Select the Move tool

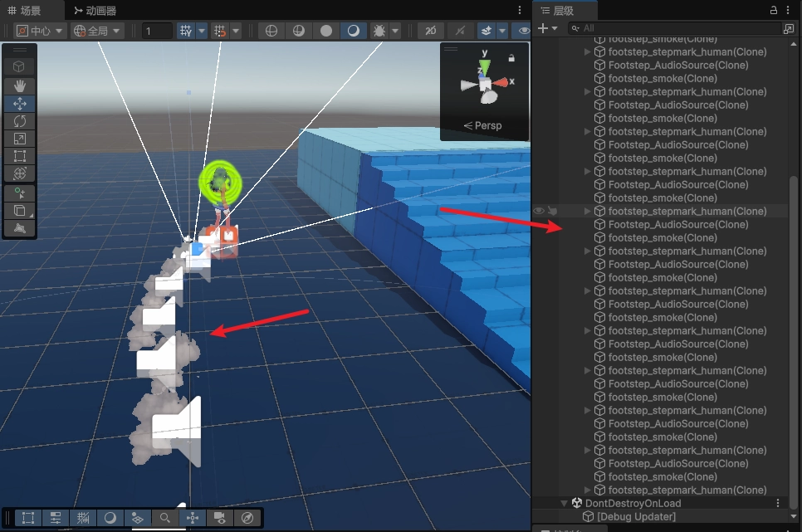[x=19, y=104]
